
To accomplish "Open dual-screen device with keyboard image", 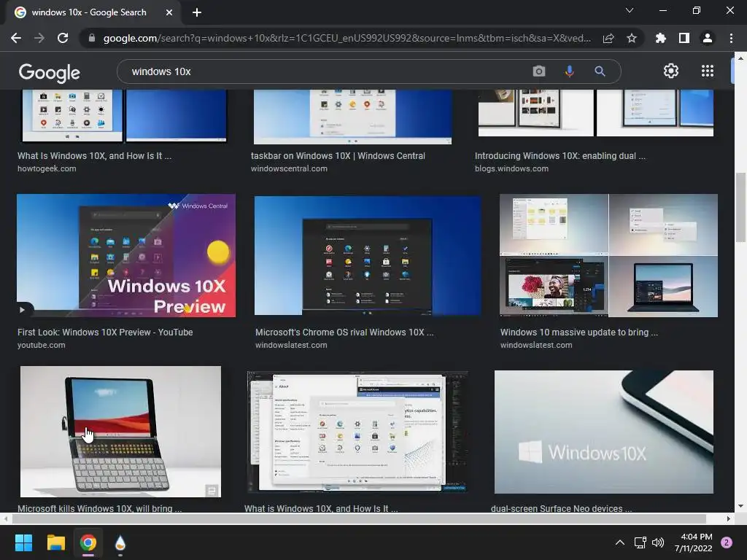I will pyautogui.click(x=120, y=432).
